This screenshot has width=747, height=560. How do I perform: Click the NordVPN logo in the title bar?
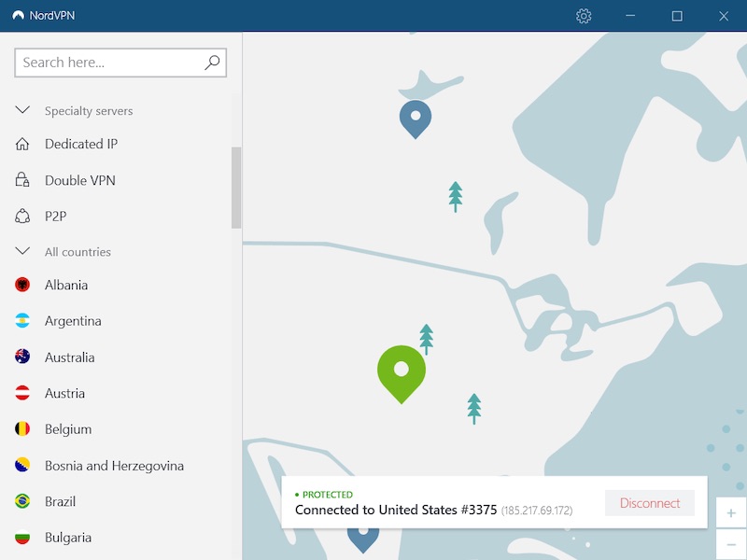[x=18, y=15]
